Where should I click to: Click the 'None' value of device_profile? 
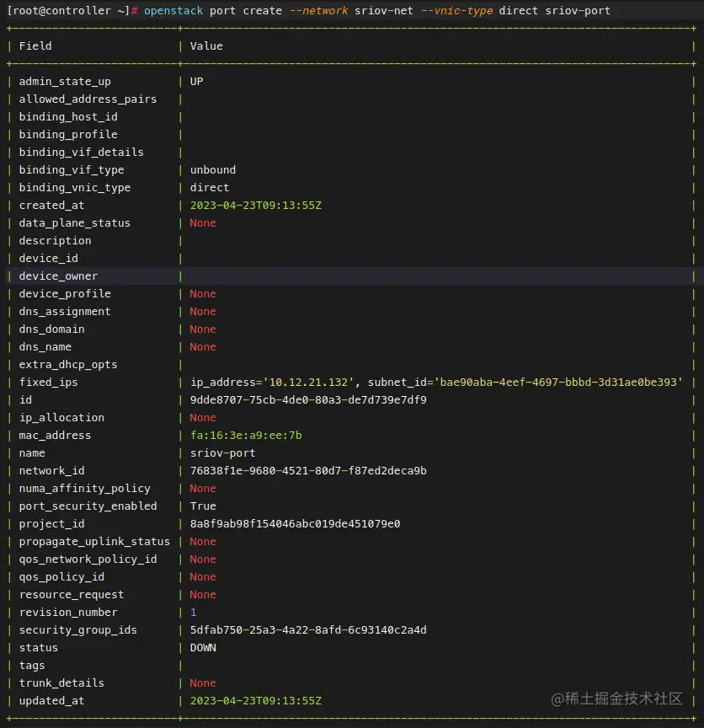(x=203, y=294)
